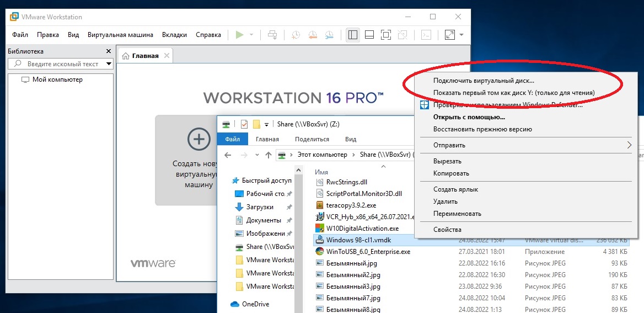The image size is (644, 313).
Task: Switch to Explorer's Главная ribbon tab
Action: click(x=267, y=139)
